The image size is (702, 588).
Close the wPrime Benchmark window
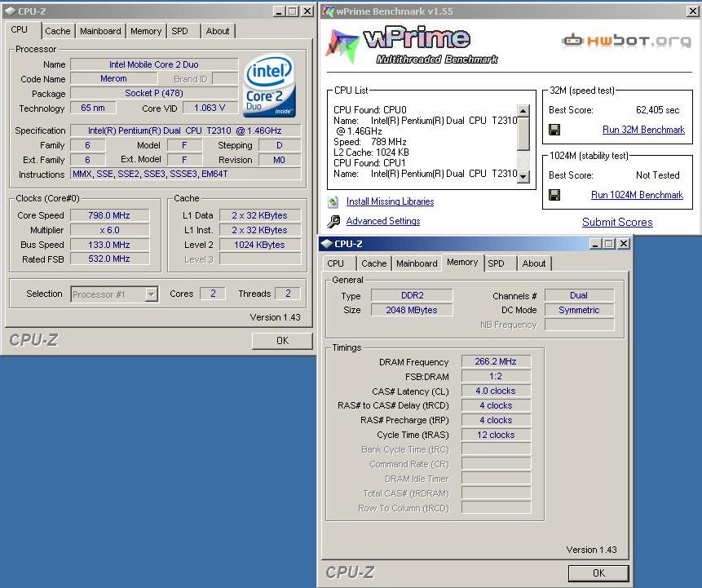pyautogui.click(x=692, y=11)
